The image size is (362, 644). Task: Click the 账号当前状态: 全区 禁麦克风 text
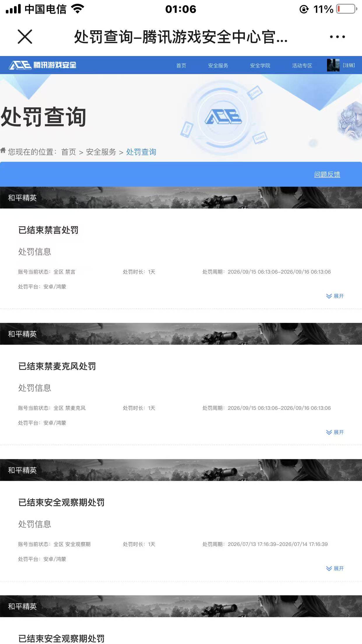(52, 408)
